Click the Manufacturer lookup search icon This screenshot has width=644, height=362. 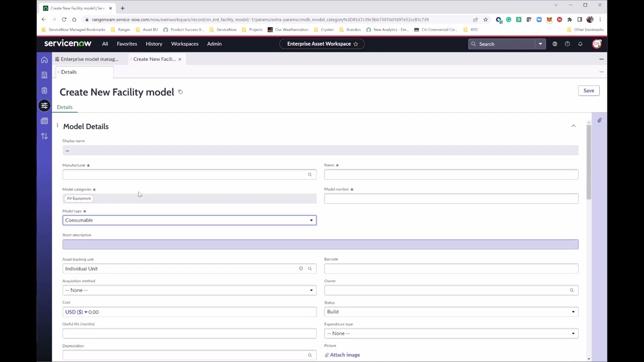pos(309,174)
